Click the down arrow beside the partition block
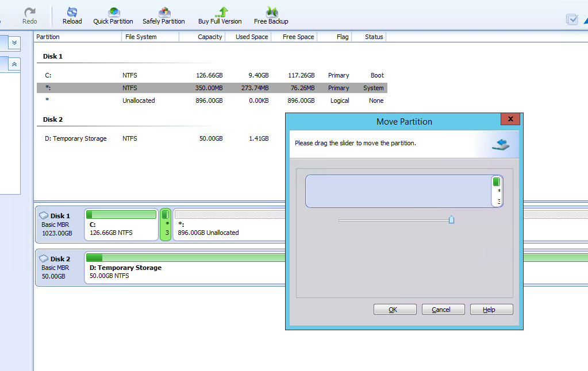This screenshot has height=371, width=588. tap(499, 201)
